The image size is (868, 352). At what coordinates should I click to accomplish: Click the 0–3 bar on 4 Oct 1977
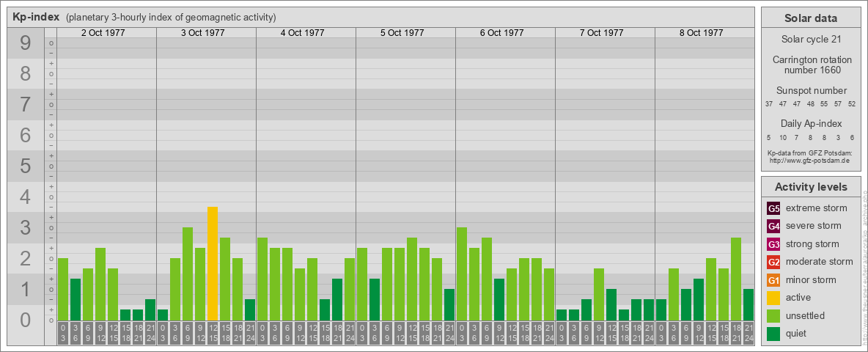262,279
